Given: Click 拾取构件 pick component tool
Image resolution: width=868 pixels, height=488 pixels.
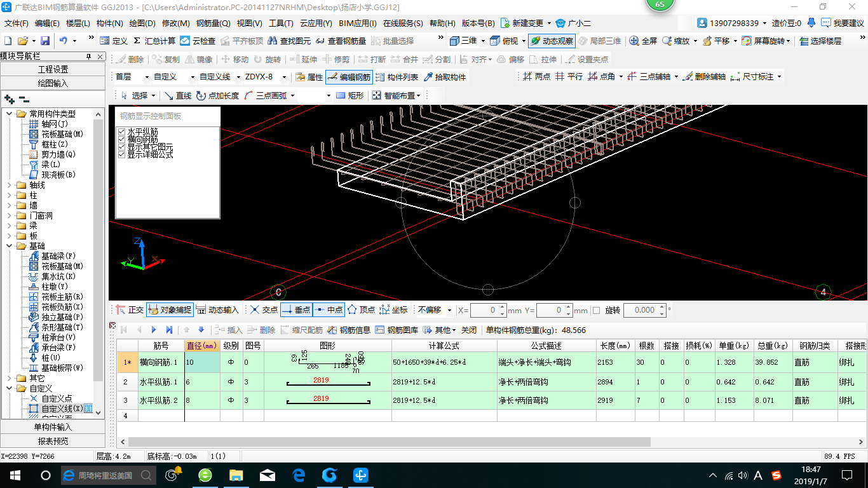Looking at the screenshot, I should pyautogui.click(x=444, y=77).
